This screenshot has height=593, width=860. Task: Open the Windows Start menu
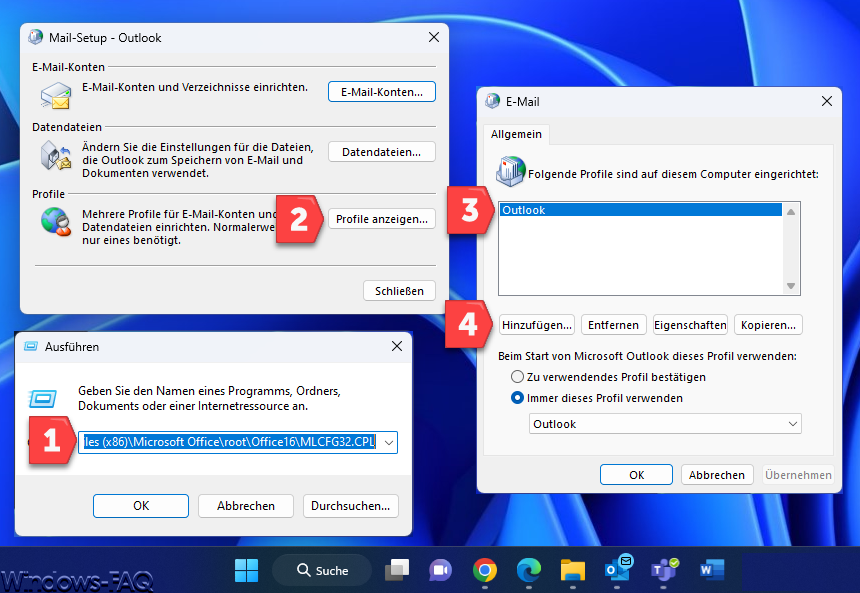click(246, 571)
